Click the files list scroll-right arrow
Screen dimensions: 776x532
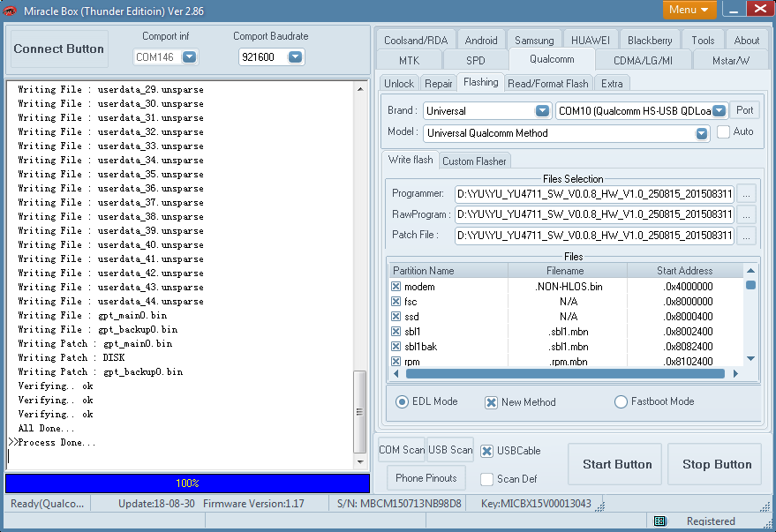pos(736,374)
